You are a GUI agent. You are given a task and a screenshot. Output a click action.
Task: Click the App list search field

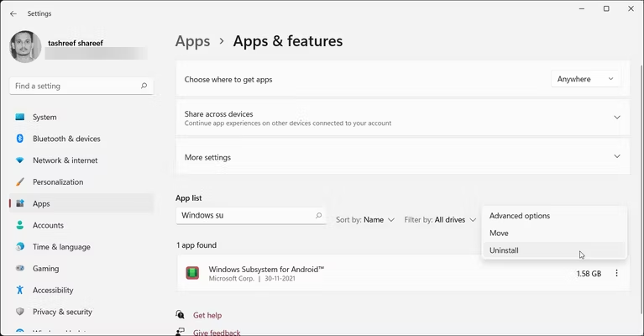coord(251,215)
